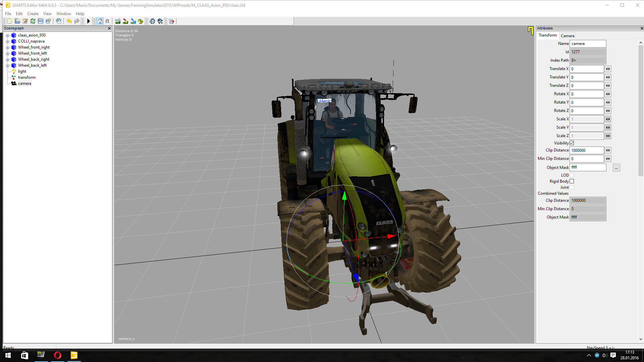Expand the Wheel_back_left tree node
The height and width of the screenshot is (362, 644).
click(7, 65)
